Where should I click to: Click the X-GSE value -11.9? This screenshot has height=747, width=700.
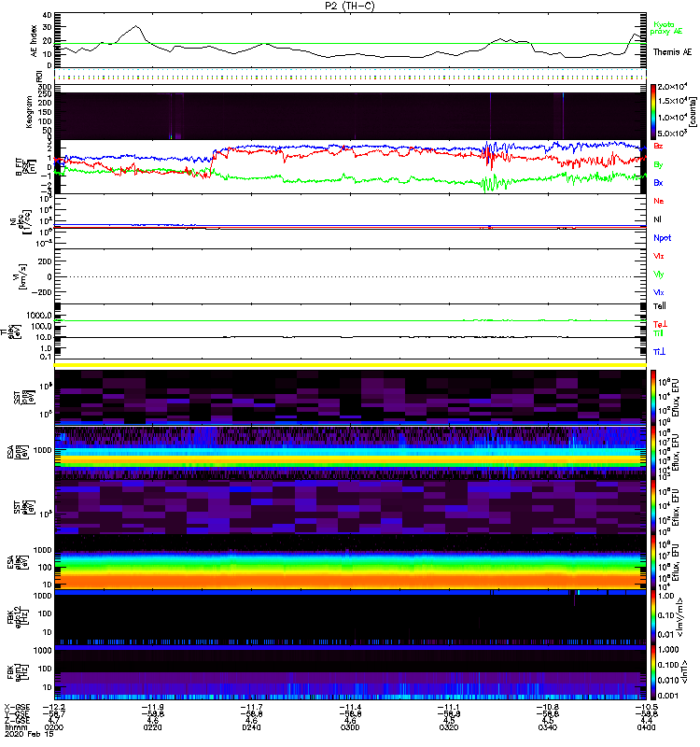(152, 707)
